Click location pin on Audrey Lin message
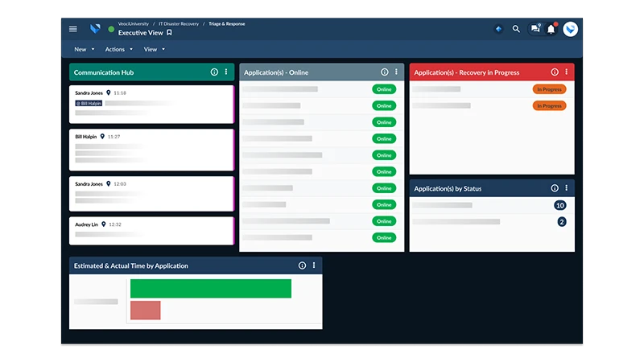The image size is (644, 362). tap(104, 224)
